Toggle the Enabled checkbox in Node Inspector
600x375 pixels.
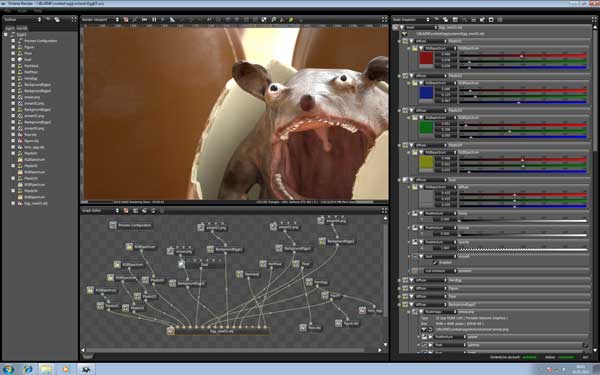click(436, 262)
